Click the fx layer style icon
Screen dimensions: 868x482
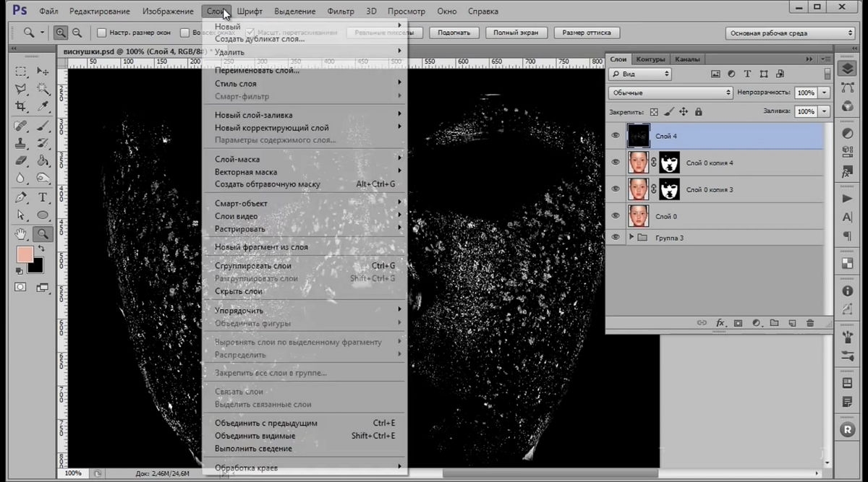[720, 323]
